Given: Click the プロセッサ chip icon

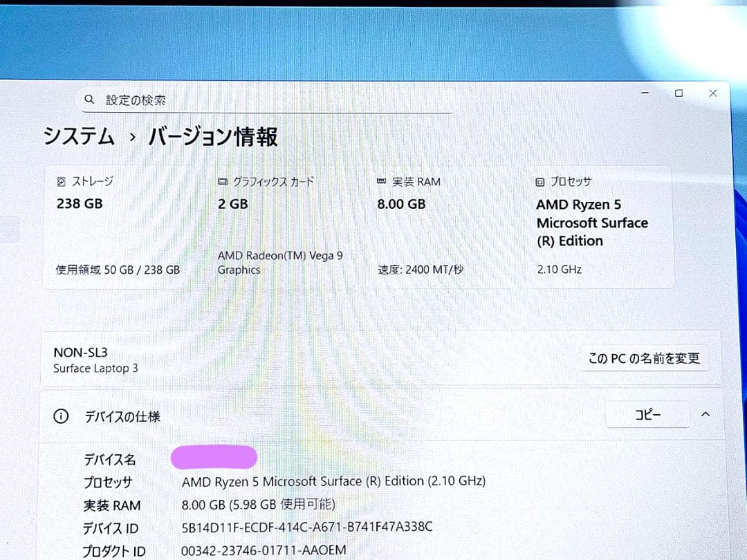Looking at the screenshot, I should click(x=539, y=182).
